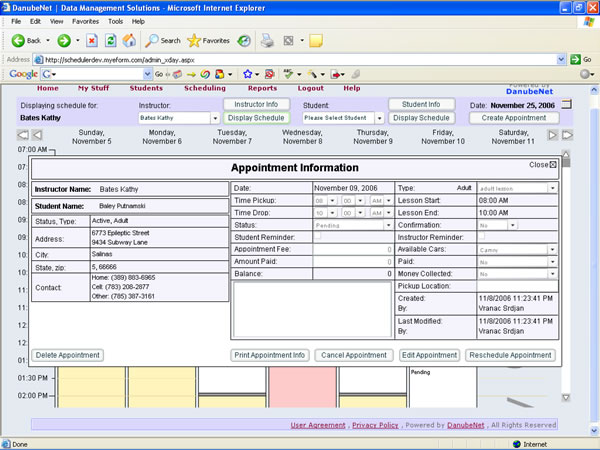Open calendar icon beside November 25, 2006

[566, 104]
